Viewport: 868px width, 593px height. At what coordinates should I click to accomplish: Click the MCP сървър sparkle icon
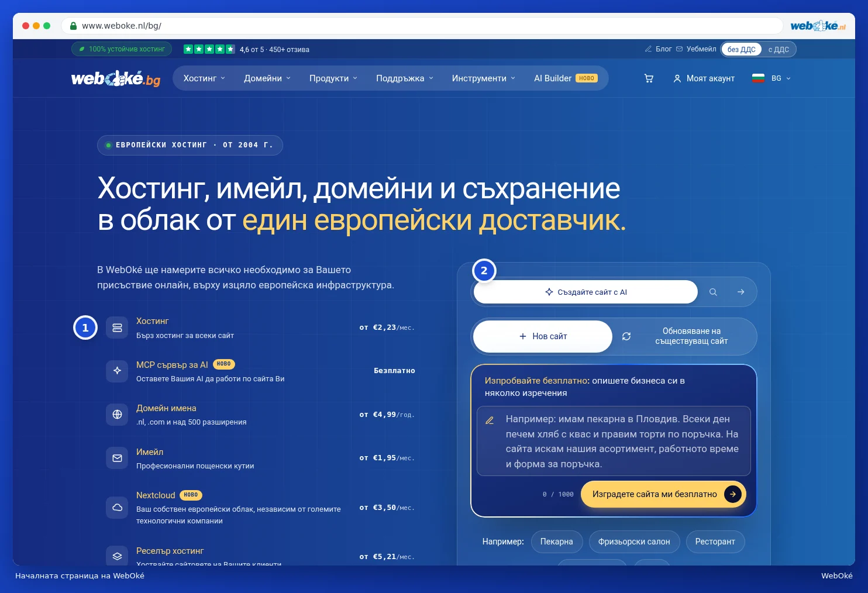117,371
